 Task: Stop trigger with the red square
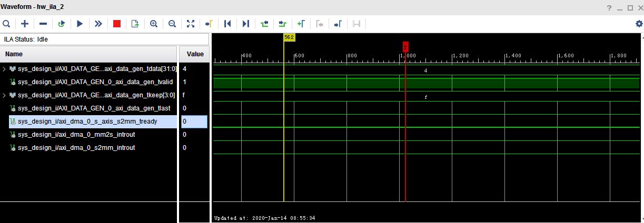point(117,24)
